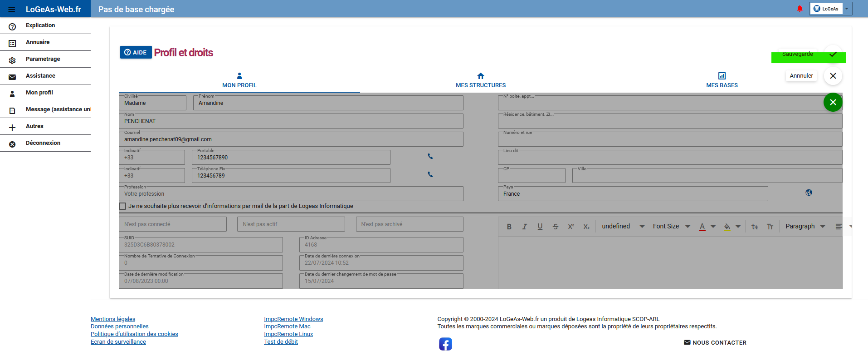Screen dimensions: 868x361
Task: Switch to the Mes Structures tab
Action: tap(480, 80)
